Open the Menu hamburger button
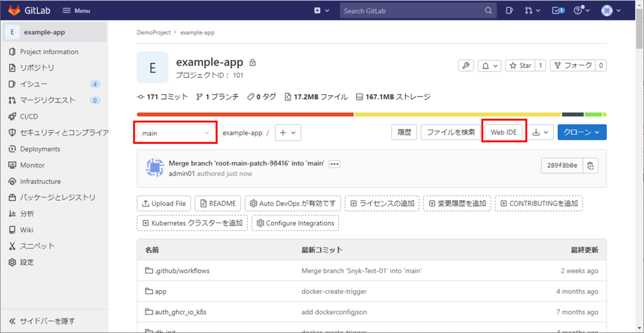This screenshot has height=333, width=644. click(76, 11)
